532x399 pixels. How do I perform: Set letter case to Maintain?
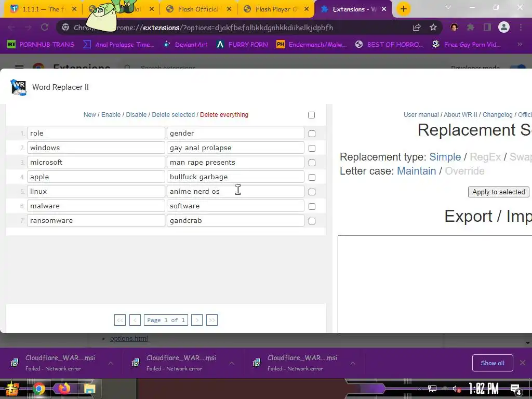pyautogui.click(x=416, y=171)
